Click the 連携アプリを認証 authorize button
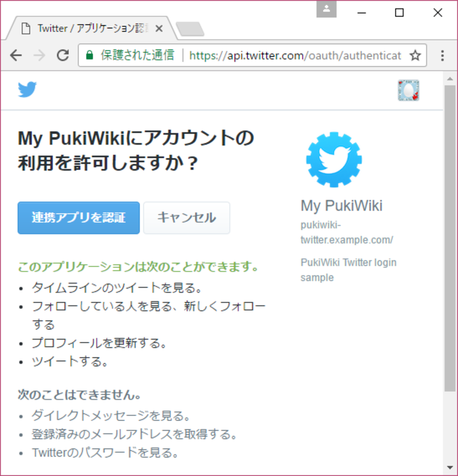Screen dimensions: 458x476 coord(78,218)
